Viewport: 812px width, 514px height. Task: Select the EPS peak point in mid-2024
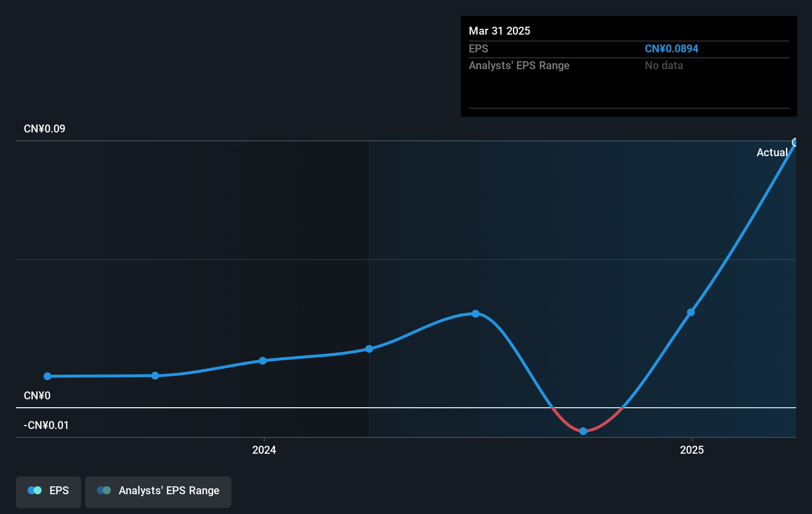pyautogui.click(x=476, y=313)
